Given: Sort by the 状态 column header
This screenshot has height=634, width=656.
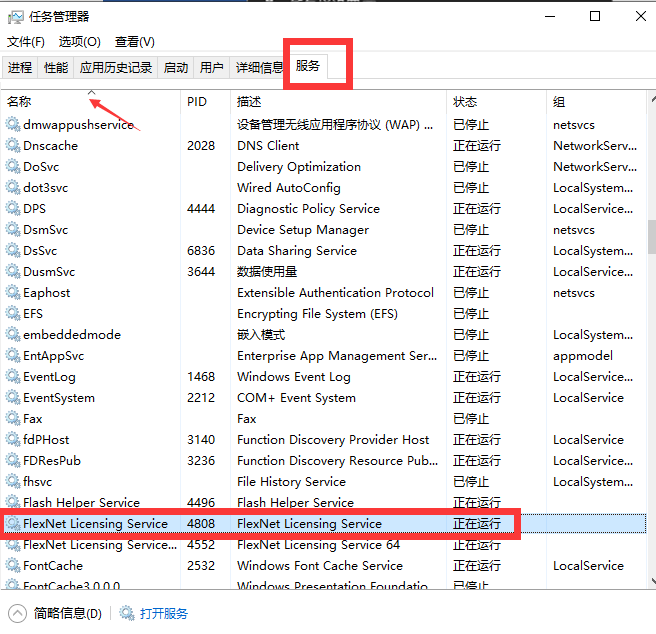Looking at the screenshot, I should (x=496, y=101).
